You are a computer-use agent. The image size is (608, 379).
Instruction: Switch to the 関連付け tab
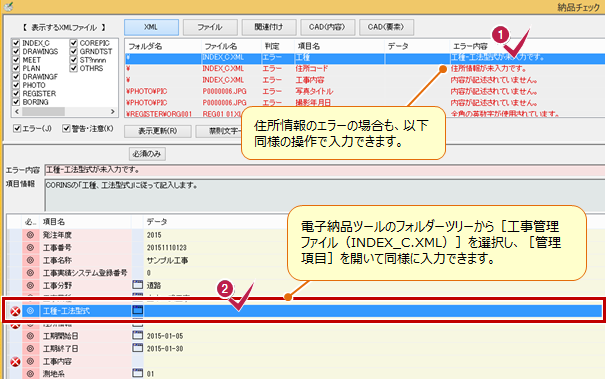click(x=269, y=27)
